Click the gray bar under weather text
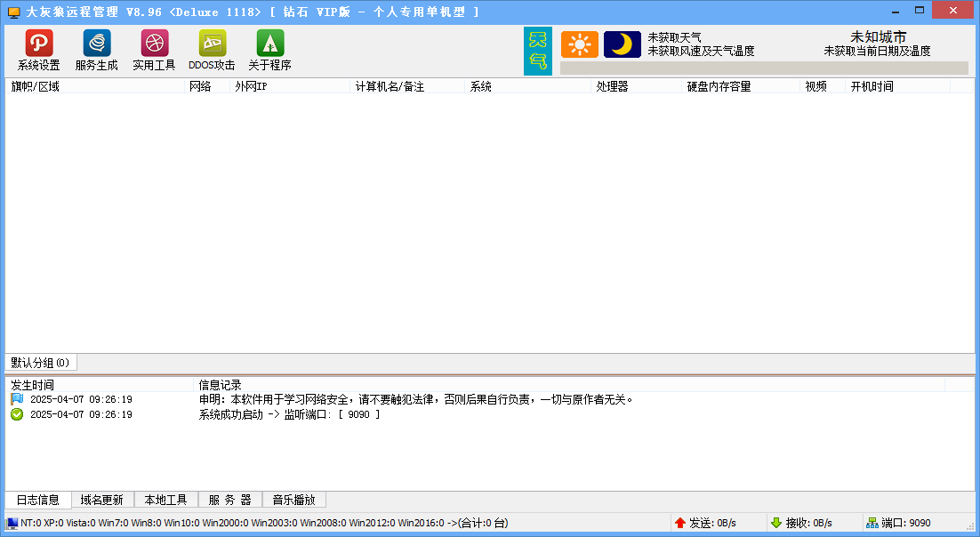 click(763, 68)
